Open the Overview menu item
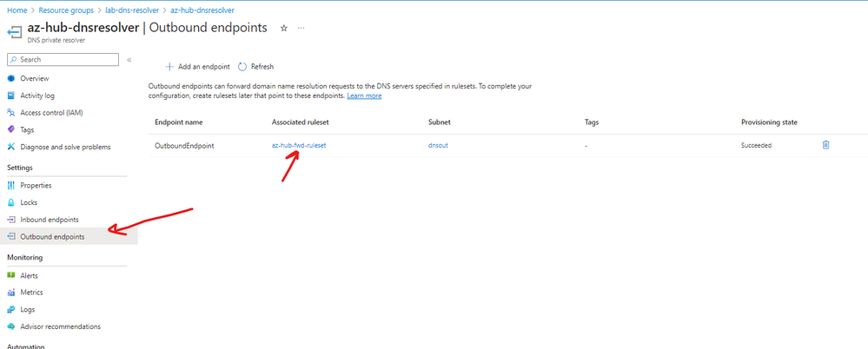Image resolution: width=868 pixels, height=349 pixels. click(x=35, y=78)
